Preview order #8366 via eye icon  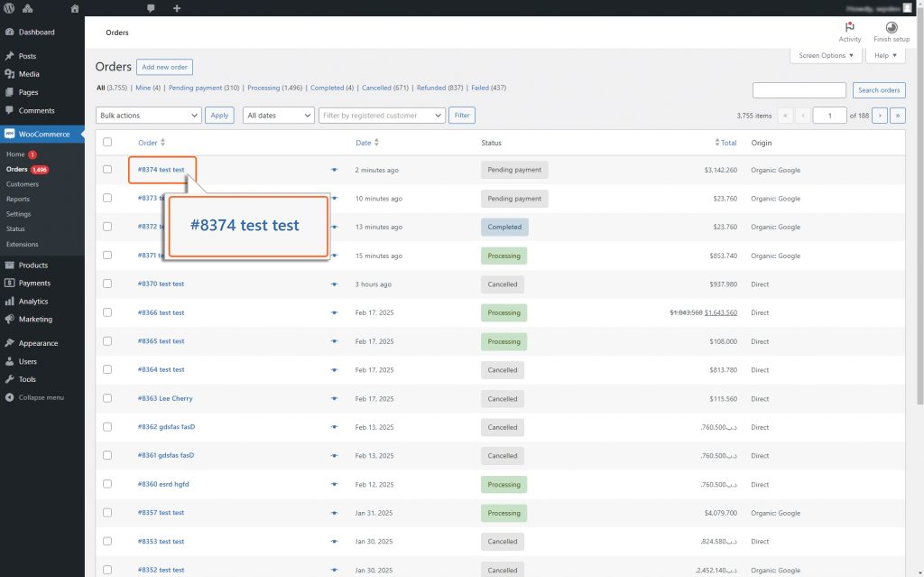(334, 312)
